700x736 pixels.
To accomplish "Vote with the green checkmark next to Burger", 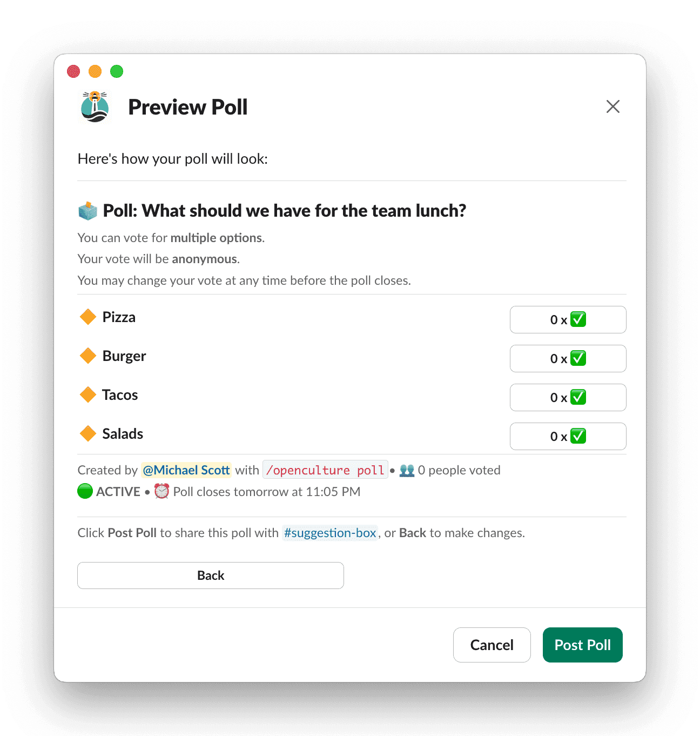I will (x=578, y=358).
